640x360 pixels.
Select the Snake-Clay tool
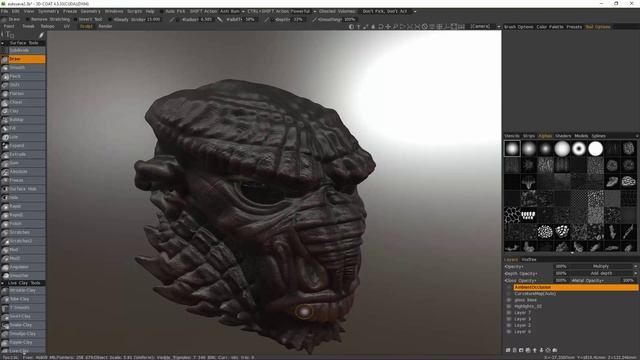click(x=23, y=325)
